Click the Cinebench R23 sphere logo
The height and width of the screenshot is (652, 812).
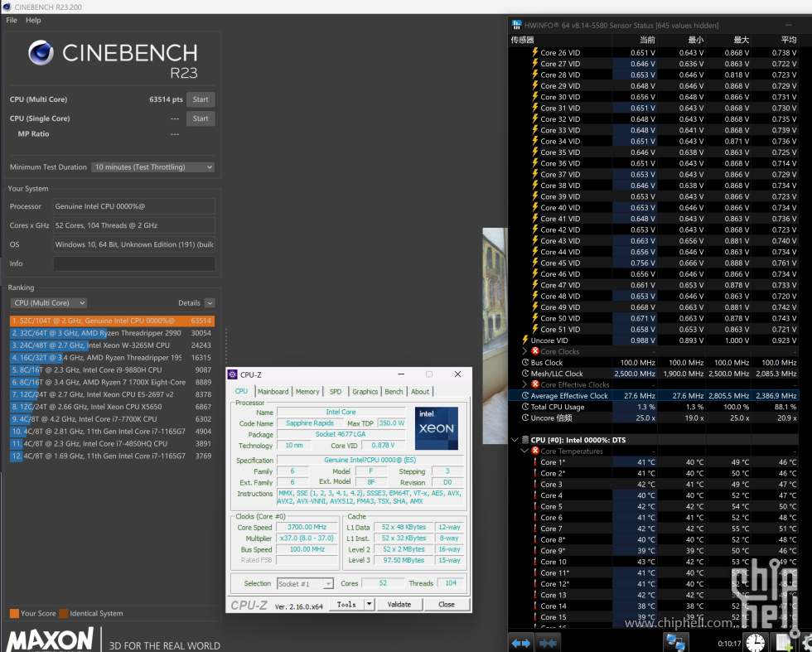(41, 52)
